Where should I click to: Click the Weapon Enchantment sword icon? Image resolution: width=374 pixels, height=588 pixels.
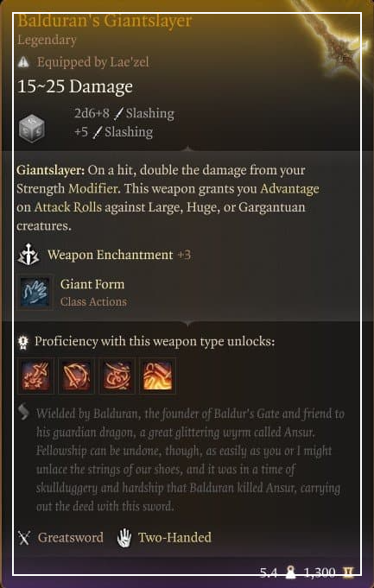click(29, 255)
